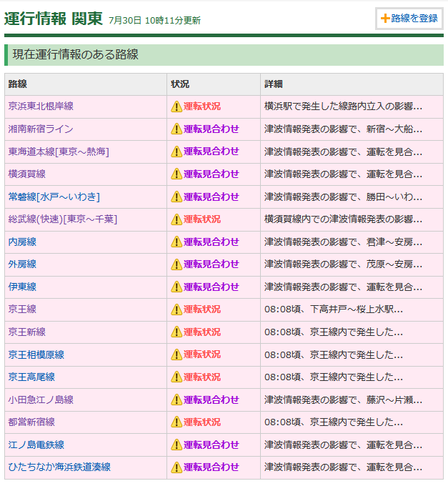Screen dimensions: 448x491
Task: Select detail text 津波情報発表の影響で、茂原～安房…
Action: (343, 264)
